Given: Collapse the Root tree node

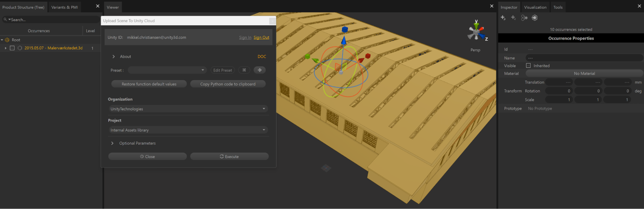Looking at the screenshot, I should [x=2, y=40].
